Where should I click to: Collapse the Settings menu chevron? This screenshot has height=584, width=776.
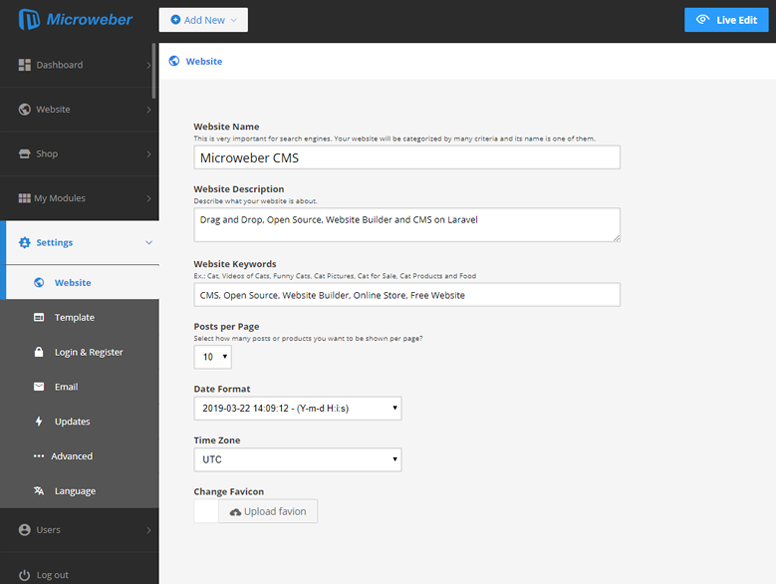[149, 243]
